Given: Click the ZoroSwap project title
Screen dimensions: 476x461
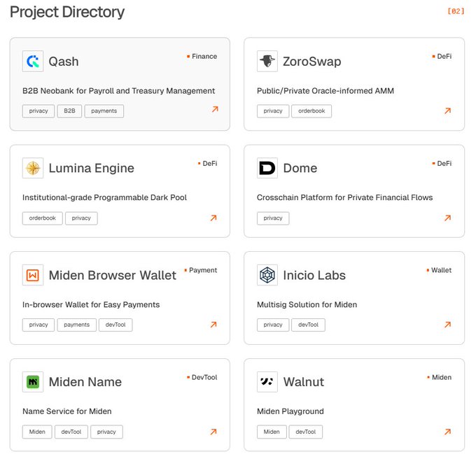Looking at the screenshot, I should click(x=312, y=62).
